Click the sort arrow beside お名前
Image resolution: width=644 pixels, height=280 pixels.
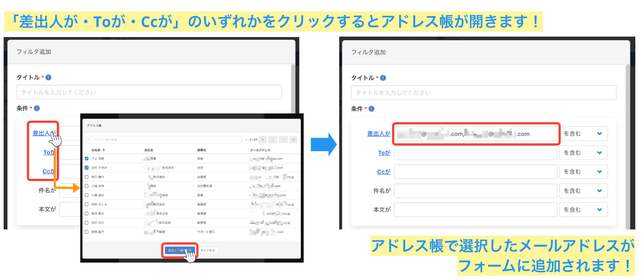[104, 150]
